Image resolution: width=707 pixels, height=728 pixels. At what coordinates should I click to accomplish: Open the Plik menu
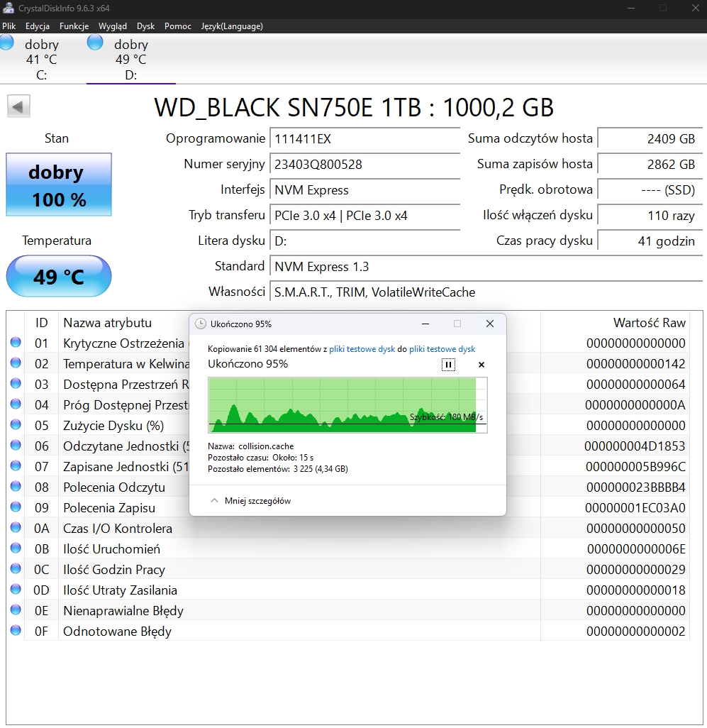pyautogui.click(x=9, y=26)
